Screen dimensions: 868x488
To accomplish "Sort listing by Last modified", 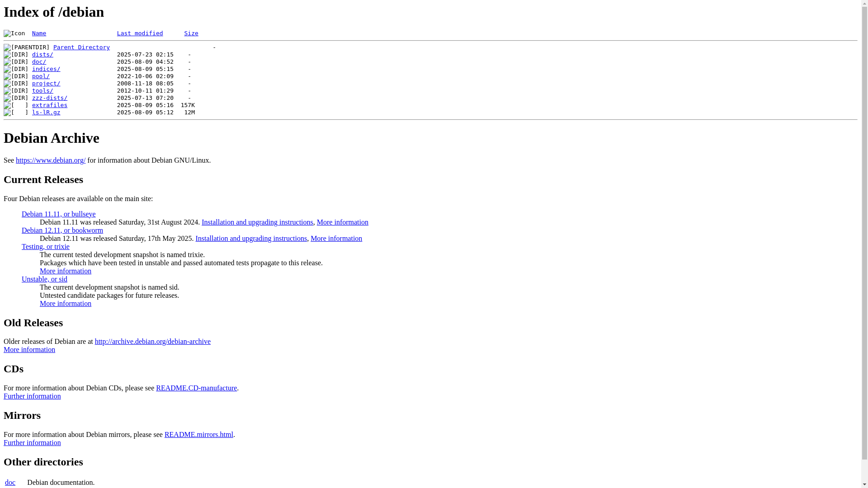I will point(140,33).
